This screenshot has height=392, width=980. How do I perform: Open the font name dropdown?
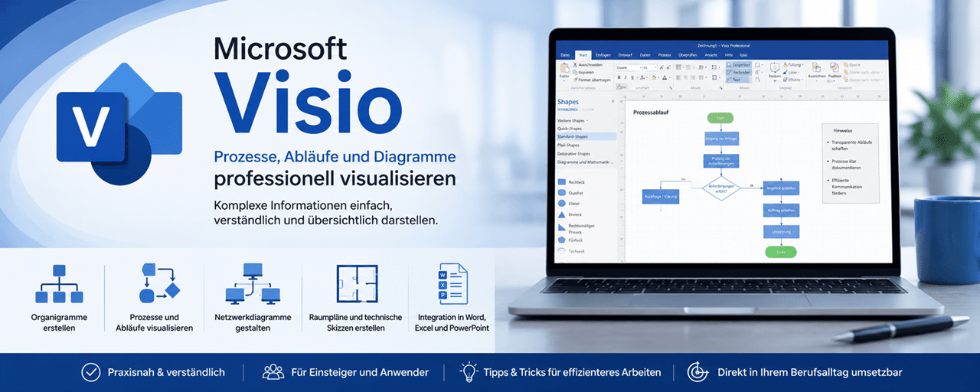tap(629, 67)
